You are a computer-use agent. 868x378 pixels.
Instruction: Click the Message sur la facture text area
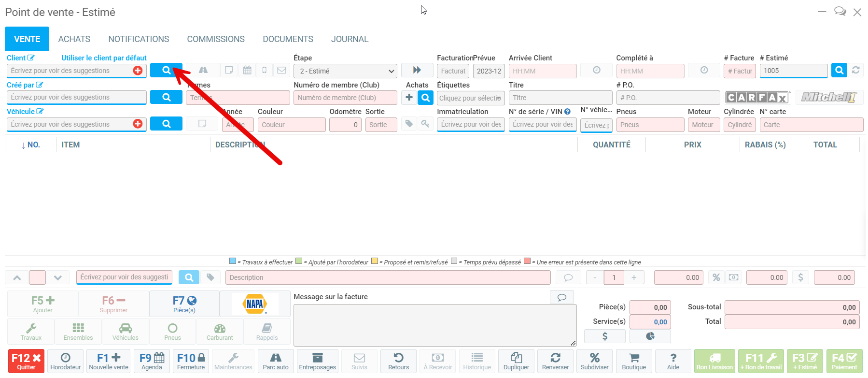click(x=434, y=325)
